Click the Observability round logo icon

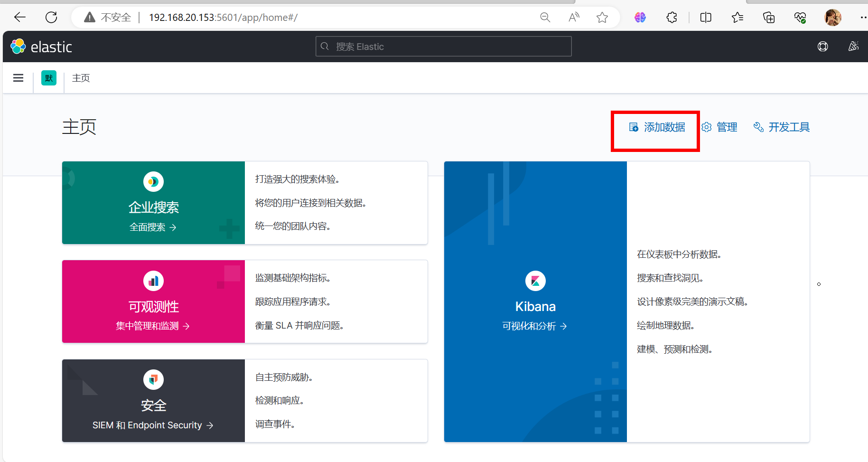[x=153, y=281]
